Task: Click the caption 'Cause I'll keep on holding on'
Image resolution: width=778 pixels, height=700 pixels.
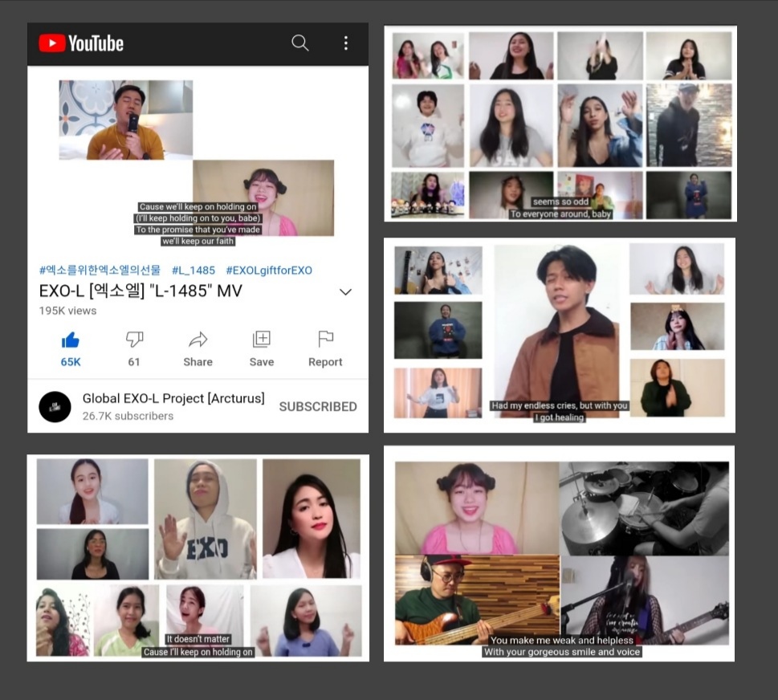Action: click(198, 652)
